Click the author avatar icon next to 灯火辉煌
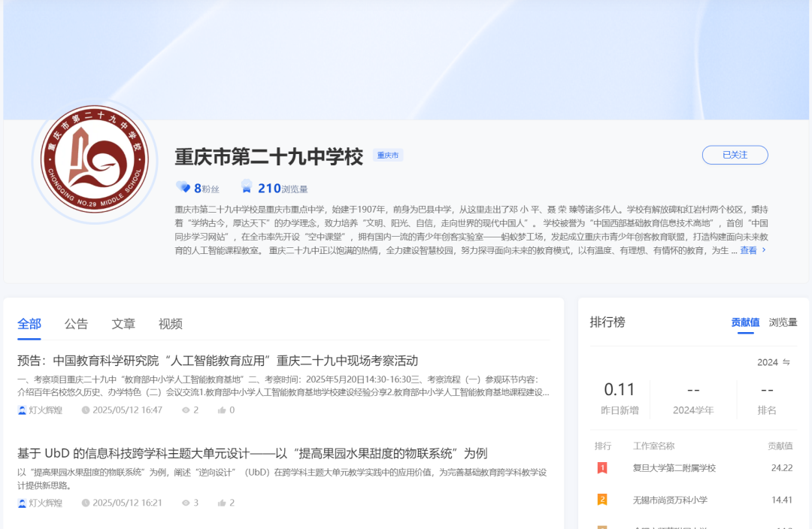Screen dimensions: 812x529 (22, 410)
